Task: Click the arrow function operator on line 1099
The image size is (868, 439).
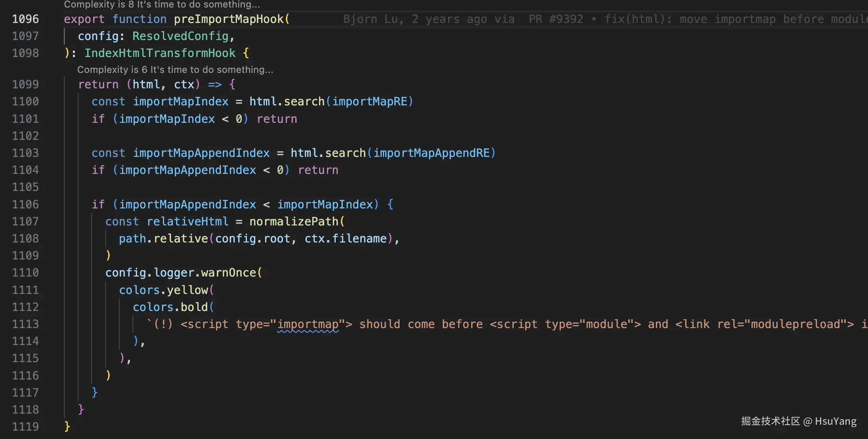Action: pyautogui.click(x=214, y=84)
